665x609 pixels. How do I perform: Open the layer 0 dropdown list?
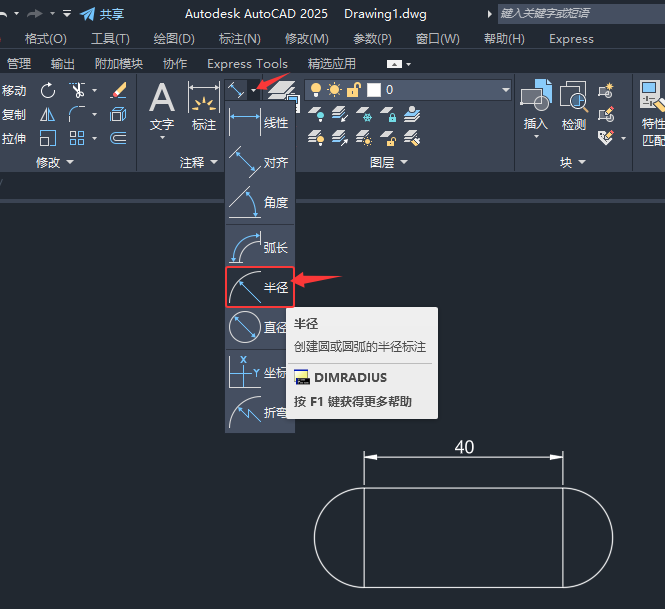(x=505, y=90)
